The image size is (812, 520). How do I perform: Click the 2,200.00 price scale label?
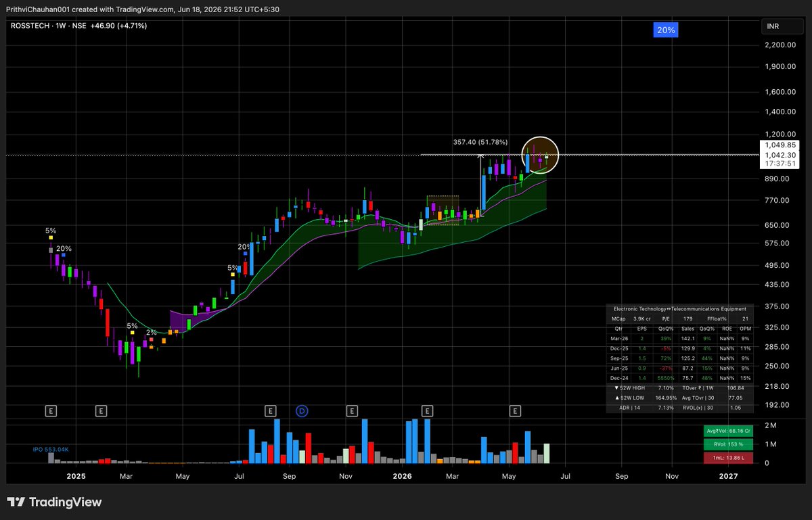coord(780,45)
